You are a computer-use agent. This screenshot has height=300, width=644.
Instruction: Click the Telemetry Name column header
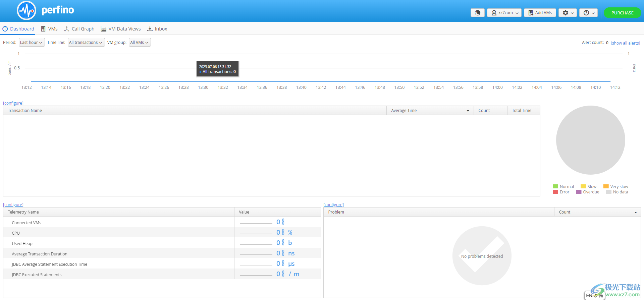pyautogui.click(x=119, y=212)
